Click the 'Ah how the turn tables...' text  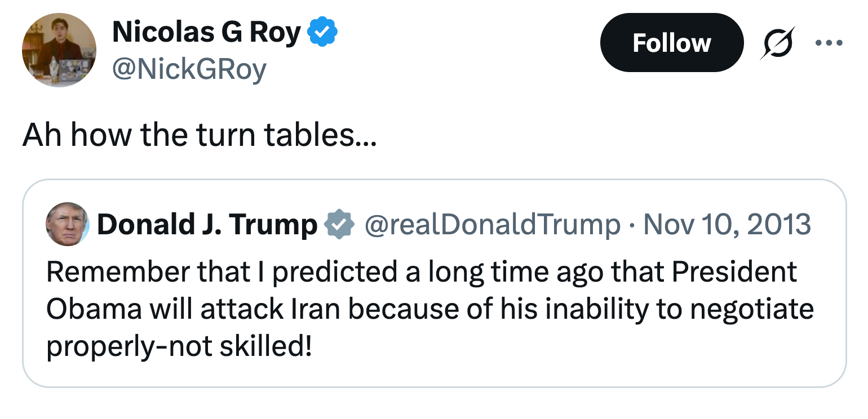click(x=198, y=136)
